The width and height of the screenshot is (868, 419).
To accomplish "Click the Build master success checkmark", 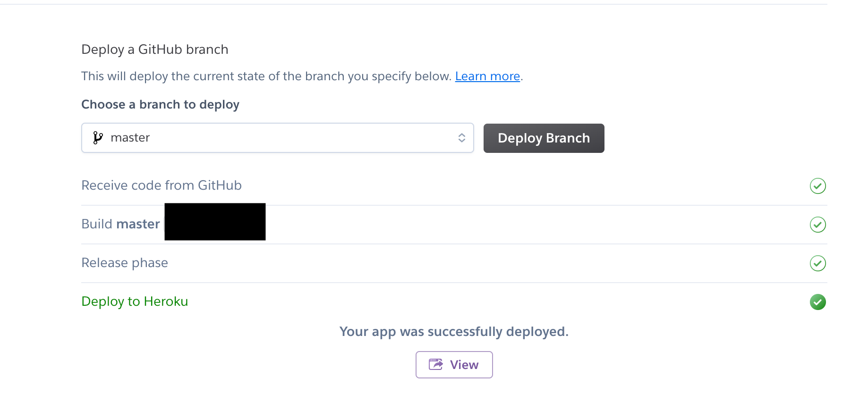I will click(x=817, y=225).
